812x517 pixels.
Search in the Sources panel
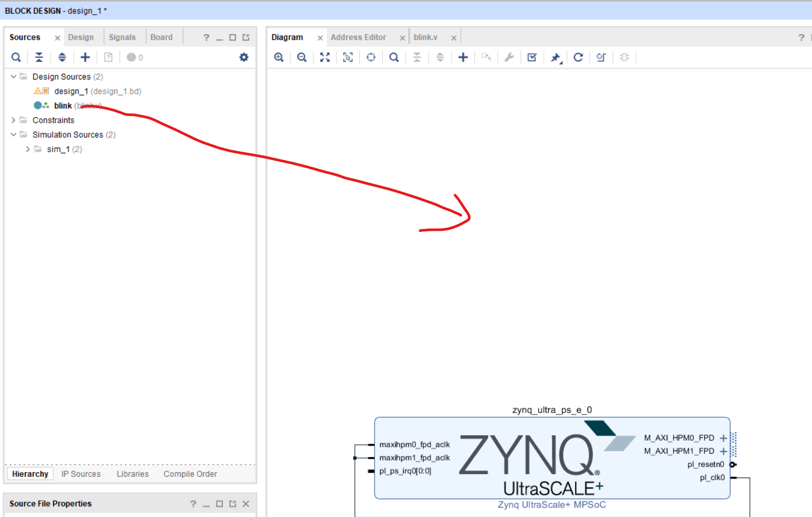coord(16,57)
